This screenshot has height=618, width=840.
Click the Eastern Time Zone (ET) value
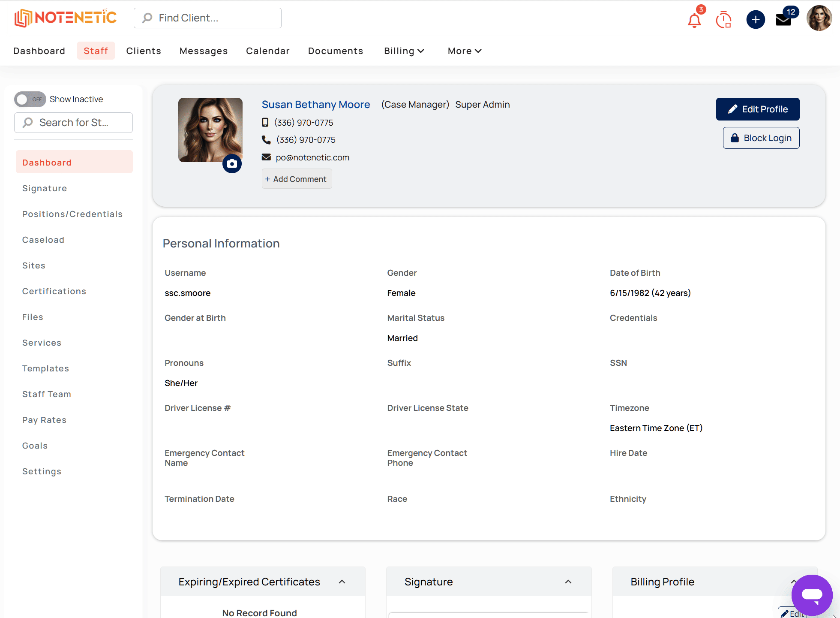coord(656,428)
